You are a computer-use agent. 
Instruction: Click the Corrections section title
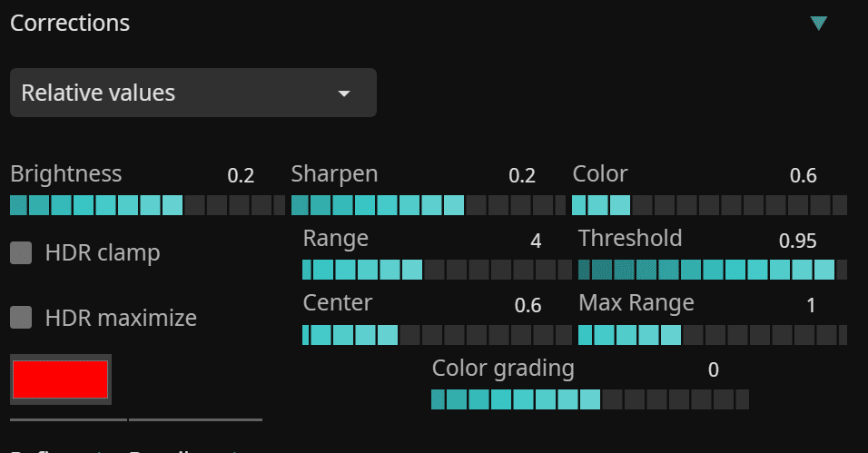pos(70,24)
